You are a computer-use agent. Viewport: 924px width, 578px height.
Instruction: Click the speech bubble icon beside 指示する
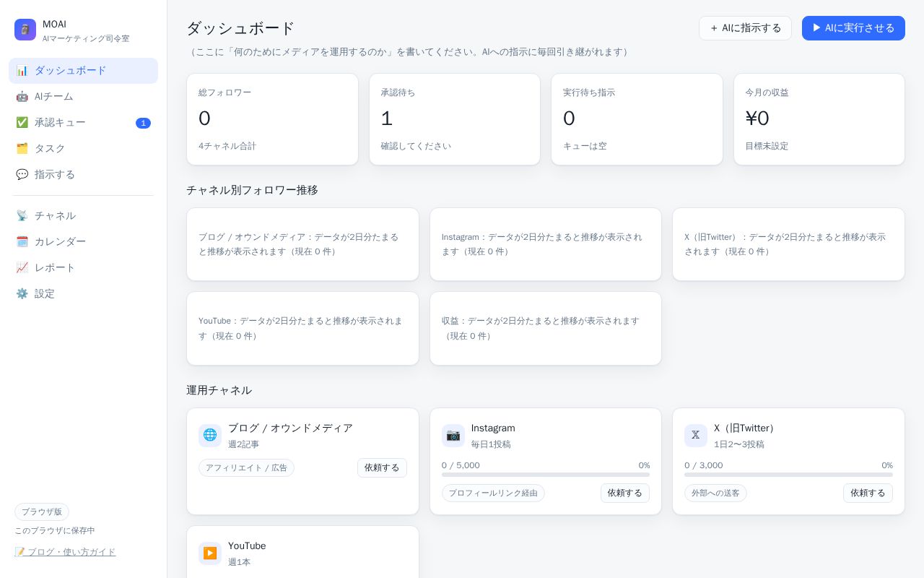(x=22, y=175)
